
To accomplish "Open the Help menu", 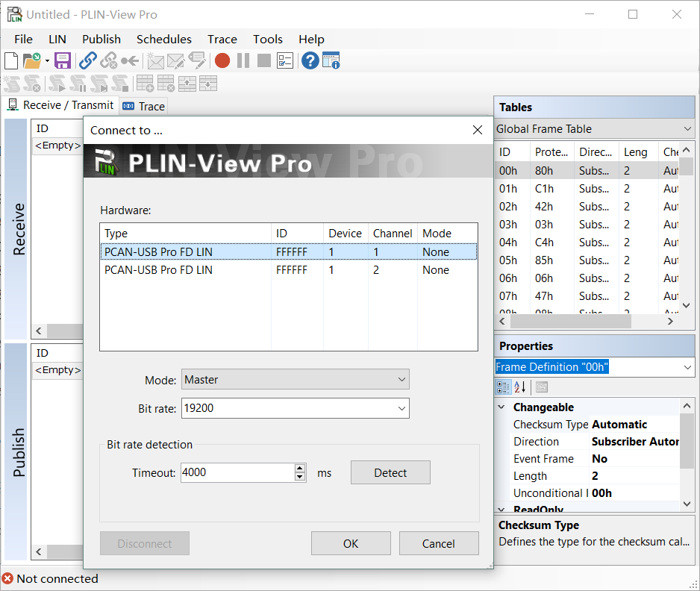I will pyautogui.click(x=311, y=40).
